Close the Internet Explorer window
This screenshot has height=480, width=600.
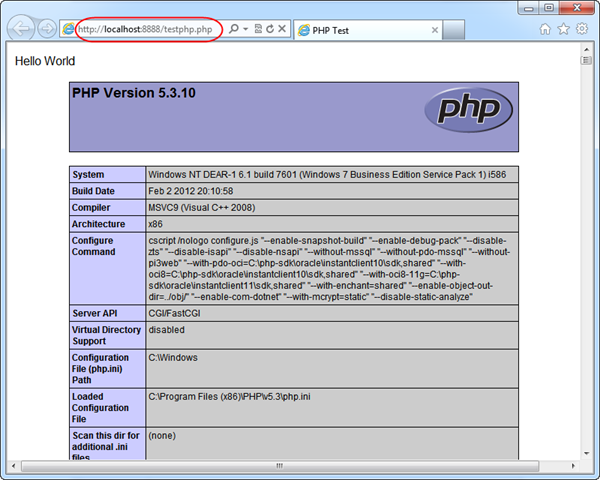(x=577, y=8)
